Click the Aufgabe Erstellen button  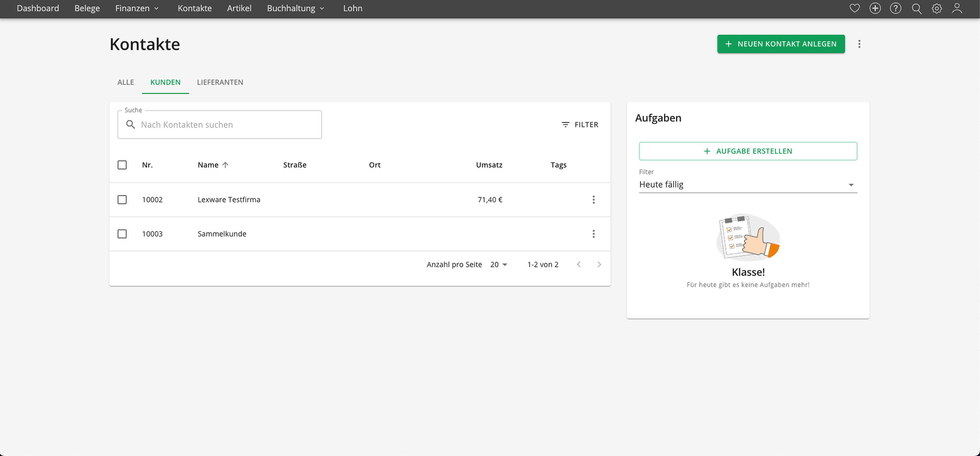748,151
